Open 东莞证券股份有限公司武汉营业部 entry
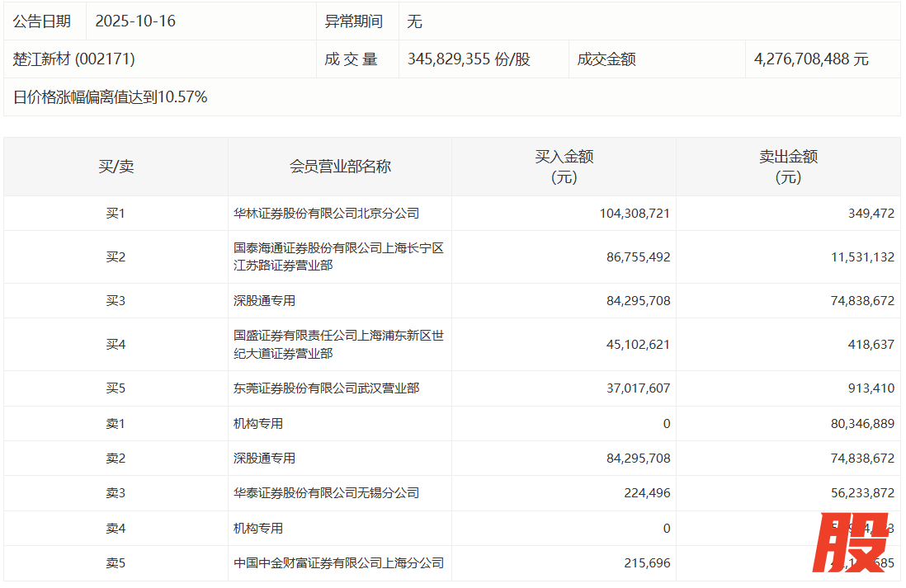The height and width of the screenshot is (588, 906). pos(326,388)
